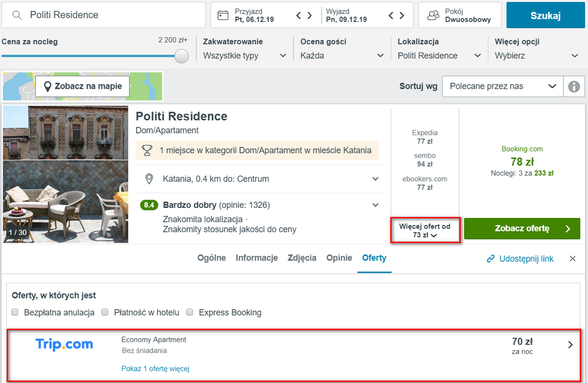Tick the Płatność w hotelu checkbox
The width and height of the screenshot is (588, 383).
point(105,312)
